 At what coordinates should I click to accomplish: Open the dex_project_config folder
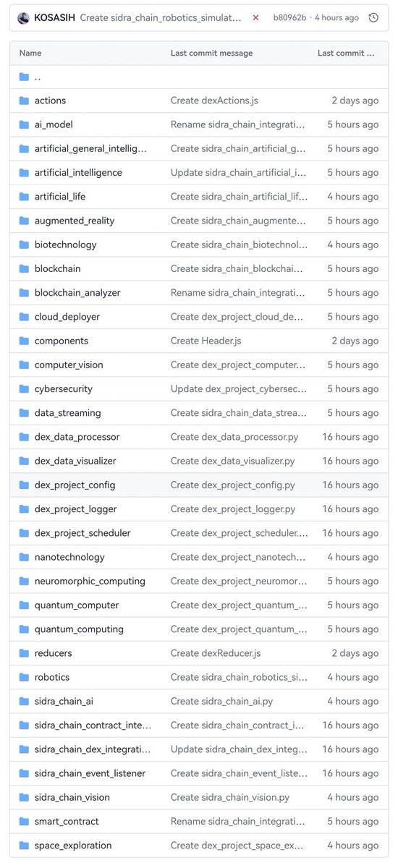[75, 485]
